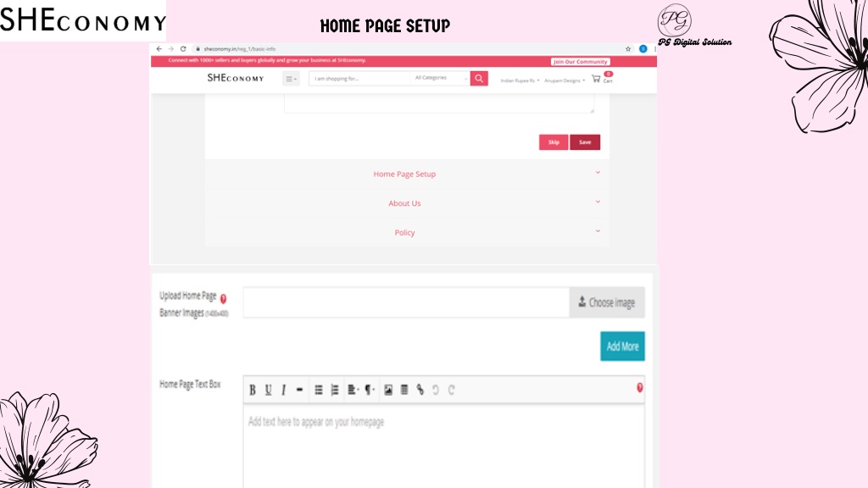This screenshot has height=488, width=868.
Task: Insert a table via the editor toolbar
Action: pos(404,390)
